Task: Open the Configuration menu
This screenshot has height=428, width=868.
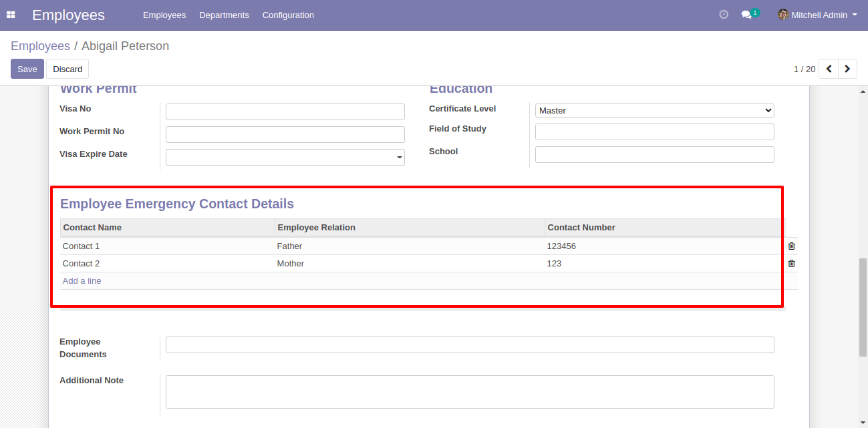Action: click(x=288, y=15)
